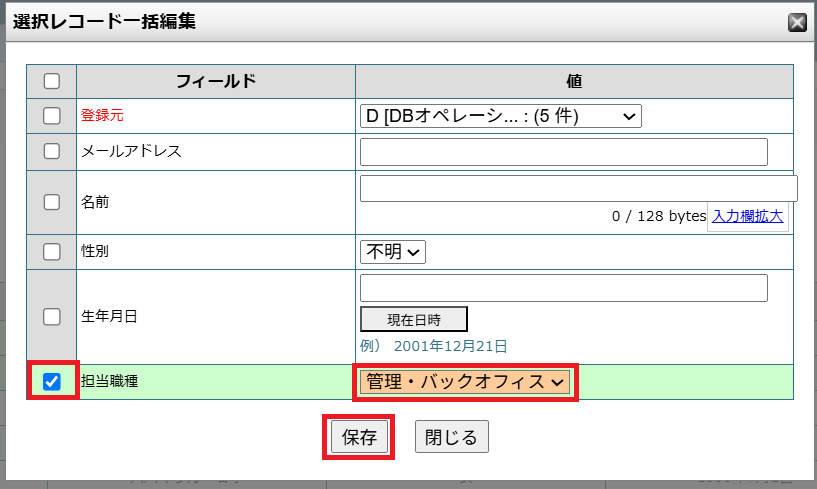This screenshot has height=489, width=817.
Task: Enable the 生年月日 checkbox
Action: click(52, 316)
